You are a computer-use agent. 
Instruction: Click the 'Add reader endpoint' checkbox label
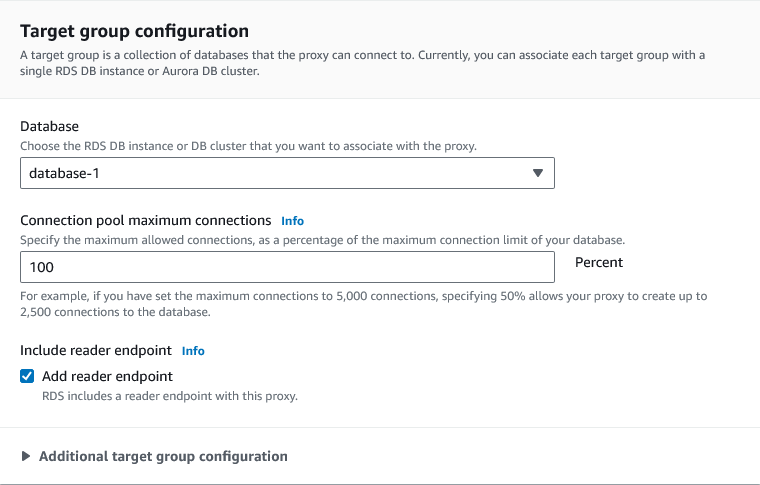pos(107,376)
